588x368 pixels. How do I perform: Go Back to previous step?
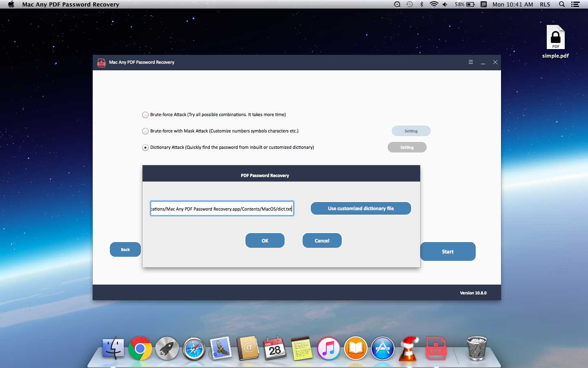(125, 249)
